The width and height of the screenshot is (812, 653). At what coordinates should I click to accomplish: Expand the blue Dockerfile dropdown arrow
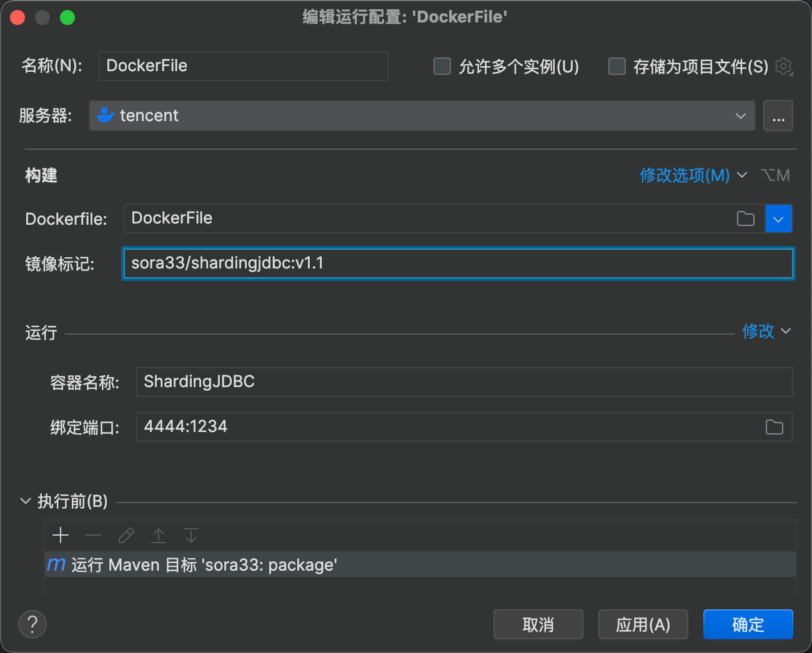point(778,218)
